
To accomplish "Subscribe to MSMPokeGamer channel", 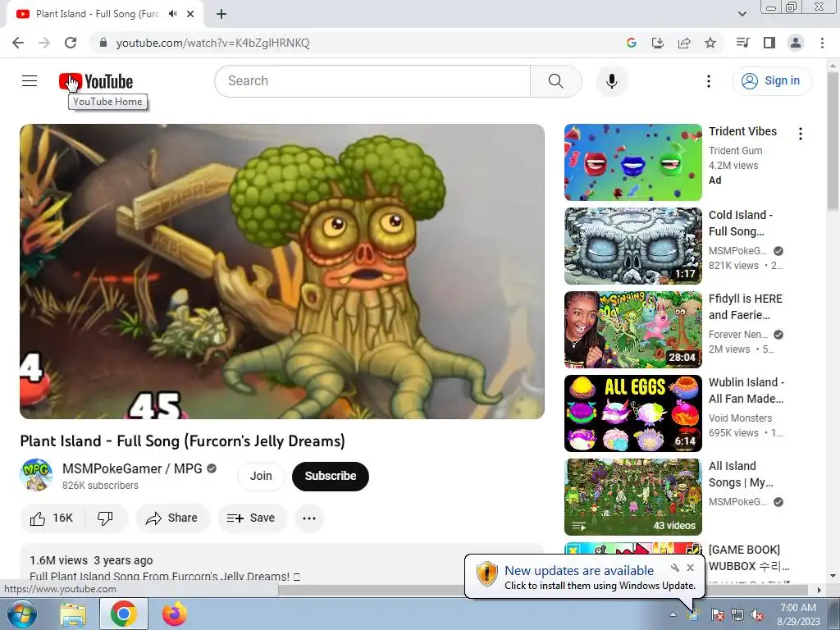I will tap(331, 476).
